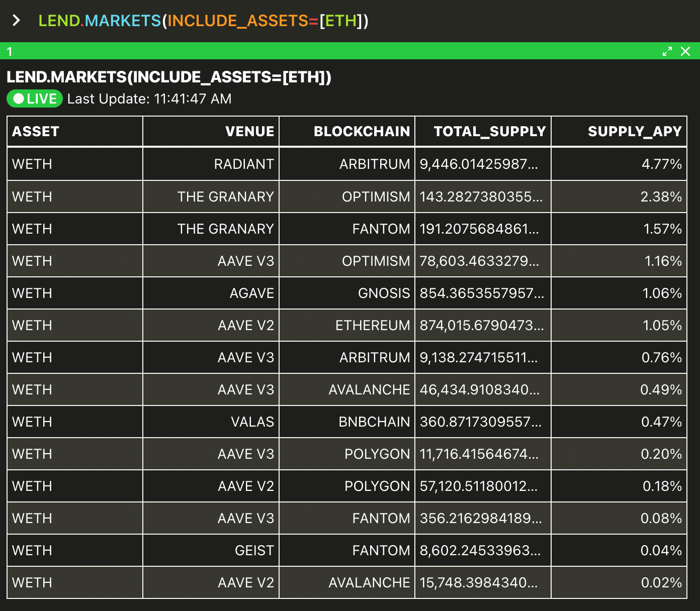Click the LEND.MARKETS(INCLUDE_ASSETS=[ETH]) panel title
The height and width of the screenshot is (611, 700).
coord(169,77)
